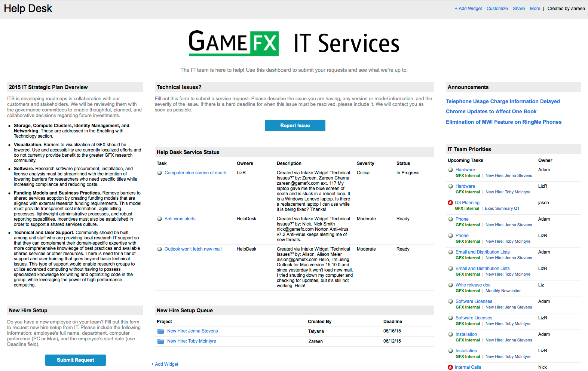Click status circle beside Write release doc
Image resolution: width=588 pixels, height=371 pixels.
pos(451,285)
